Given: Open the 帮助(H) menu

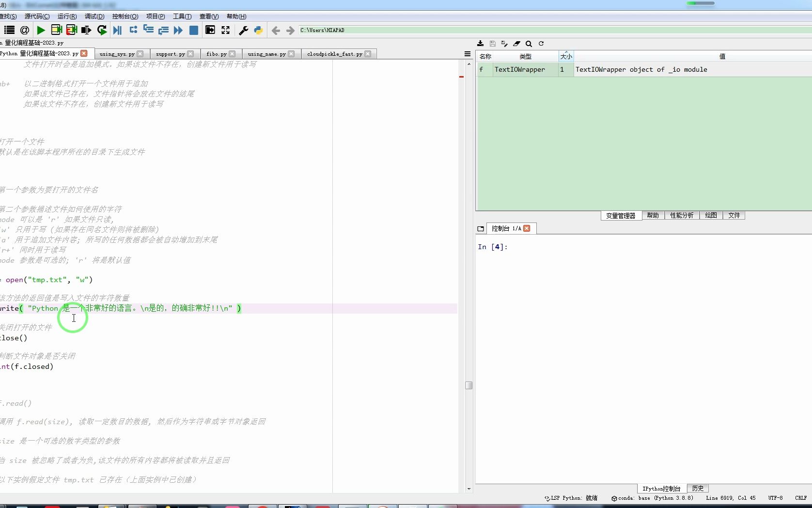Looking at the screenshot, I should point(236,16).
